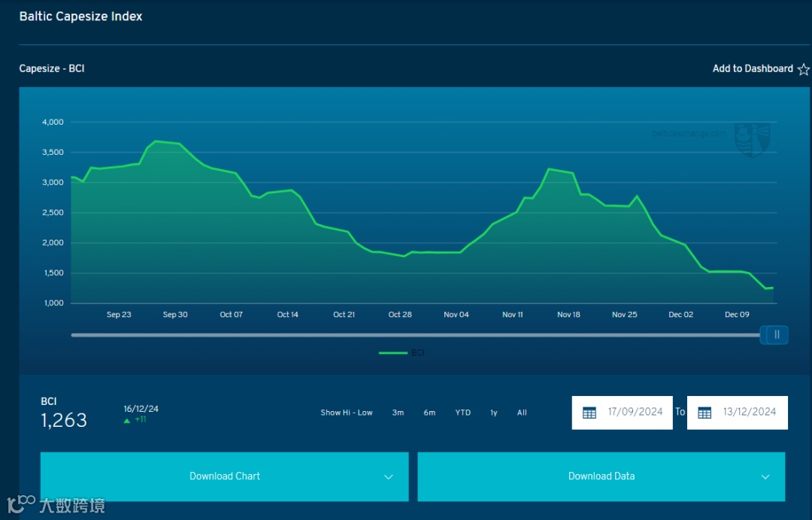Expand the Download Chart chevron

(x=389, y=476)
